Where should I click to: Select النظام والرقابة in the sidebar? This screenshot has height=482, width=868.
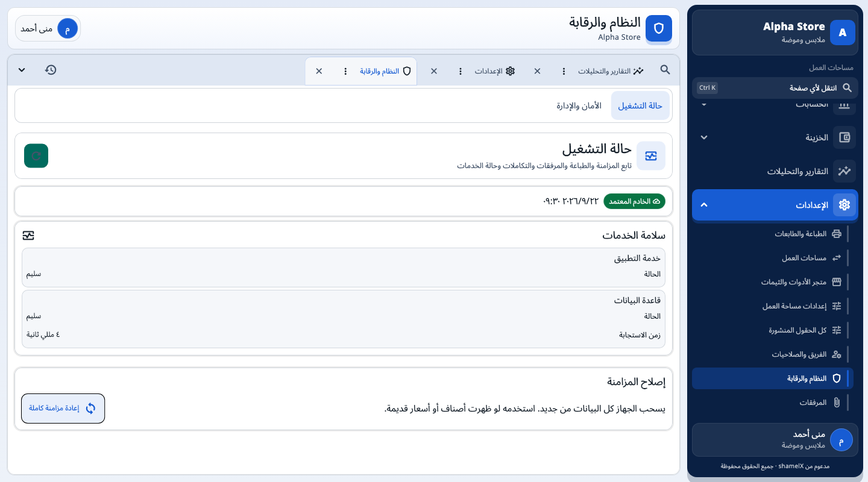(773, 378)
